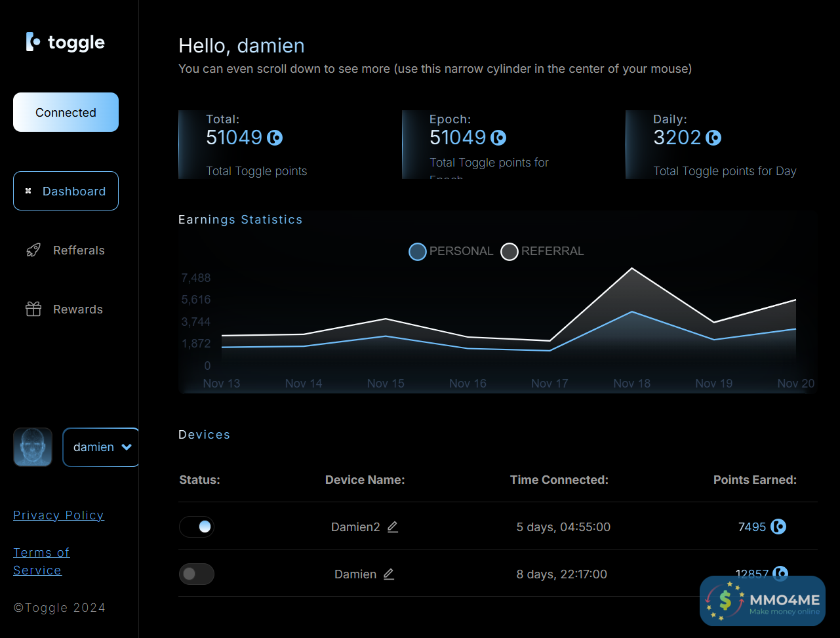Click the Daily points coin icon
Viewport: 840px width, 638px height.
[x=713, y=138]
